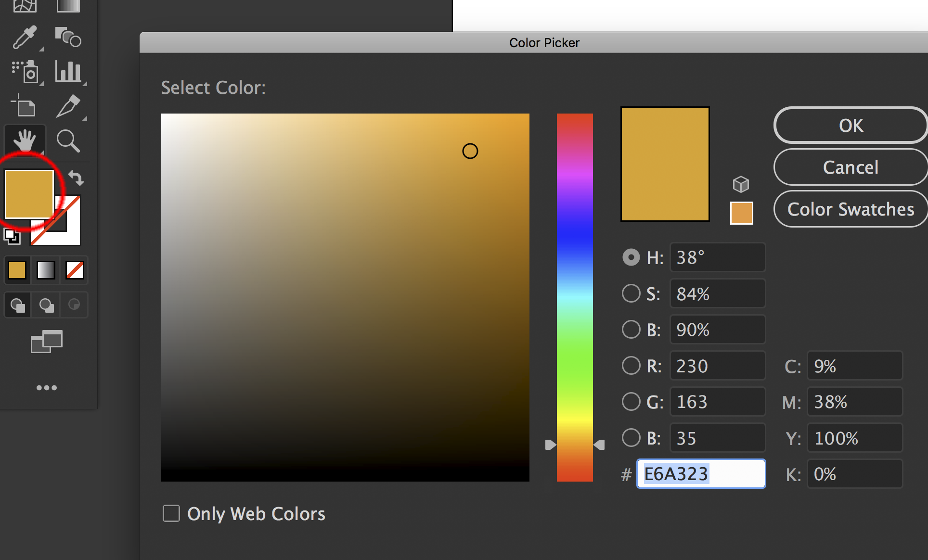This screenshot has height=560, width=928.
Task: Set stroke to None
Action: pyautogui.click(x=76, y=270)
